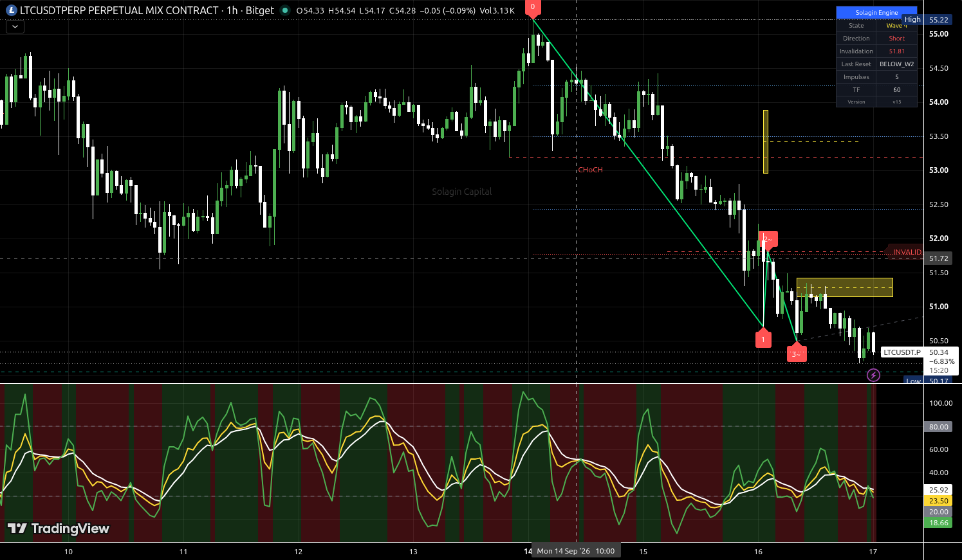Click the red wave marker labeled 0

(533, 8)
